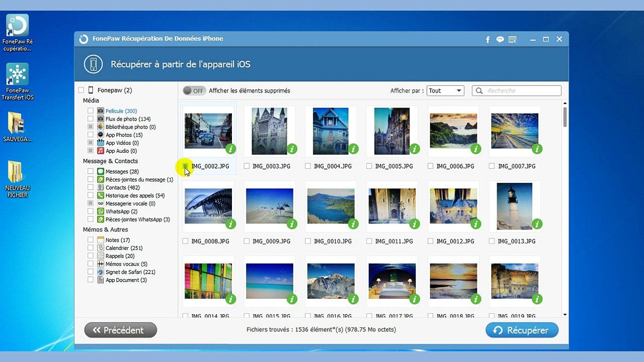This screenshot has width=644, height=362.
Task: Click info badge on IMG_0007.JPG thumbnail
Action: coord(537,149)
